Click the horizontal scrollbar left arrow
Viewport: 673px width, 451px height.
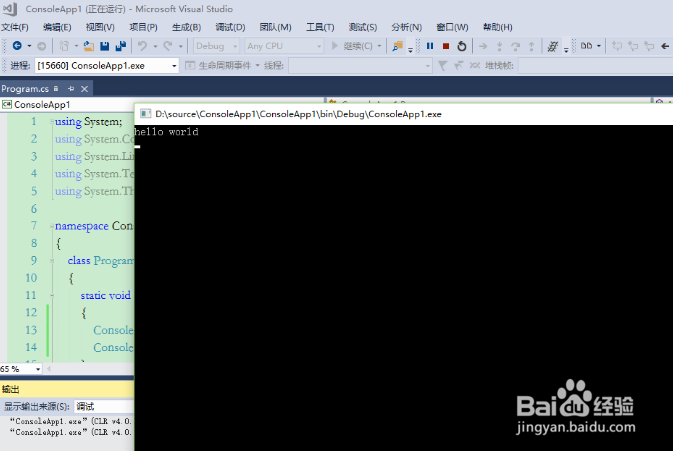point(49,369)
